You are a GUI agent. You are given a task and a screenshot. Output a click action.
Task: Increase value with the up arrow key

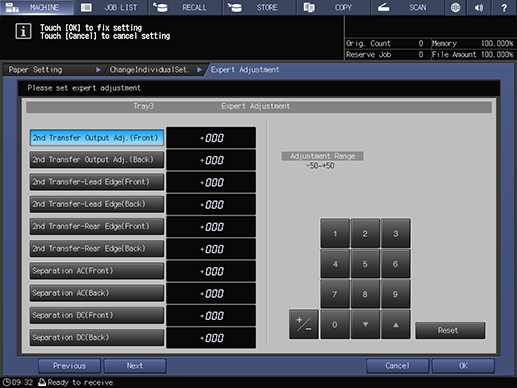pos(396,324)
